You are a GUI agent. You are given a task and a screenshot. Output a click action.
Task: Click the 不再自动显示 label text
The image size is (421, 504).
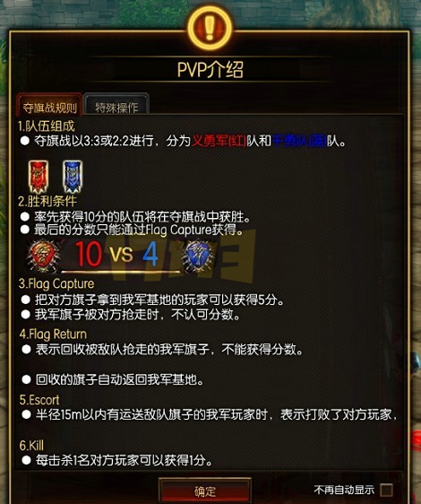click(344, 490)
